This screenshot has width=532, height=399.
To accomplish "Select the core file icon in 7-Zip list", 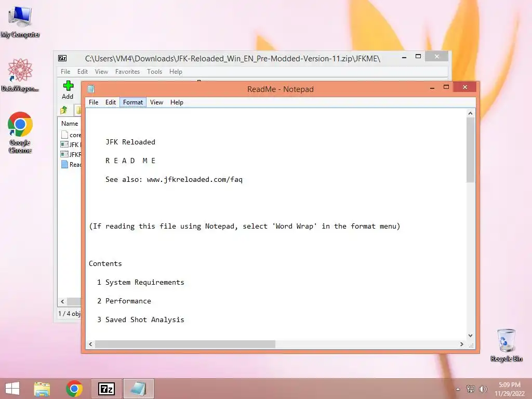I will point(64,135).
